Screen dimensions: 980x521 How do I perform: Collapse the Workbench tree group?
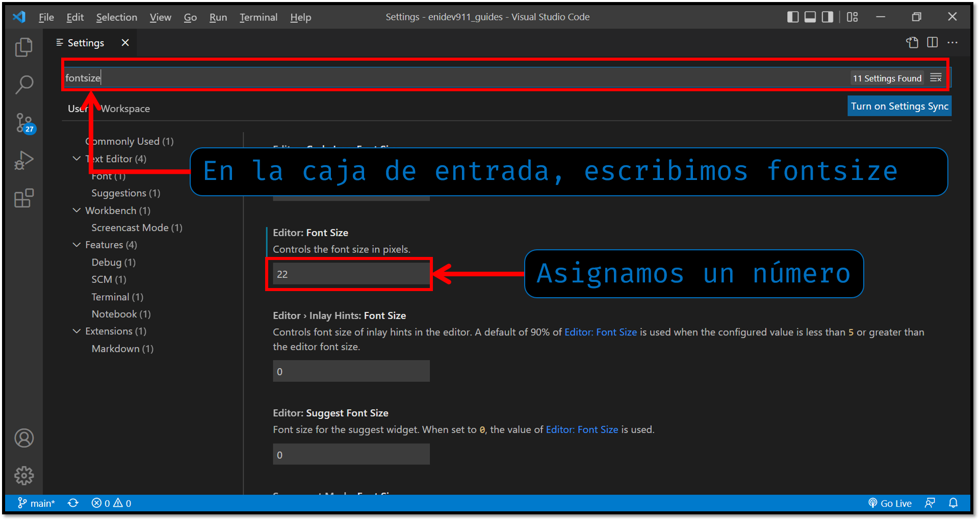[76, 210]
